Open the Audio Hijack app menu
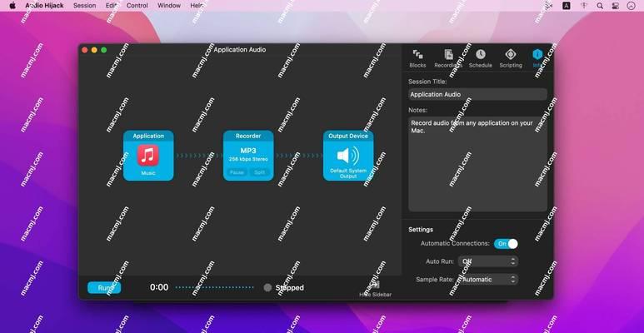Image resolution: width=644 pixels, height=333 pixels. [44, 6]
